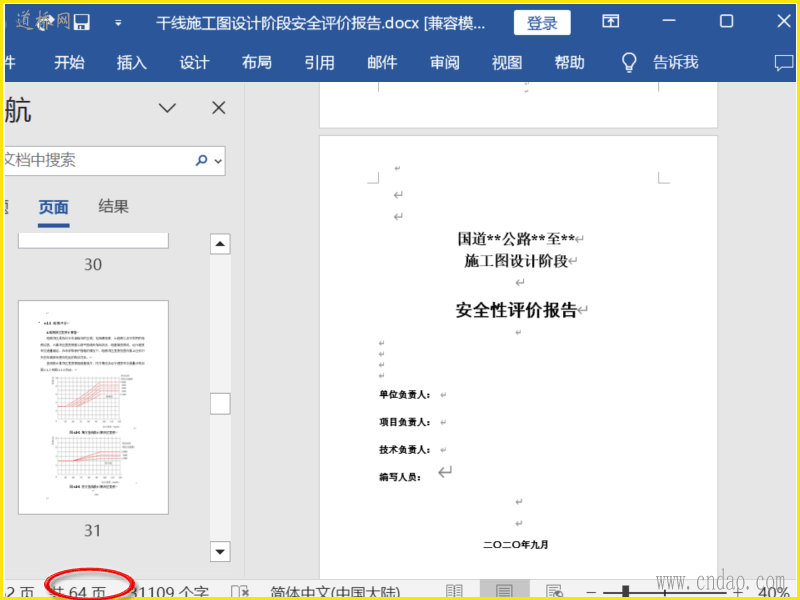
Task: Click the thumbnail list scroll-down arrow
Action: [220, 552]
